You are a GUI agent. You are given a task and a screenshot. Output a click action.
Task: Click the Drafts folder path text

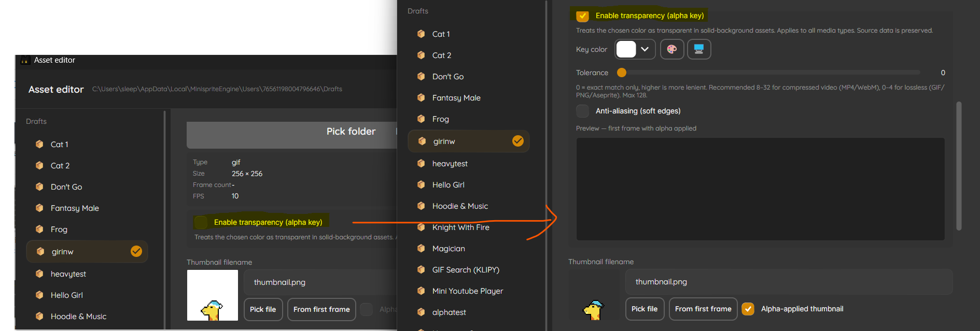tap(217, 89)
